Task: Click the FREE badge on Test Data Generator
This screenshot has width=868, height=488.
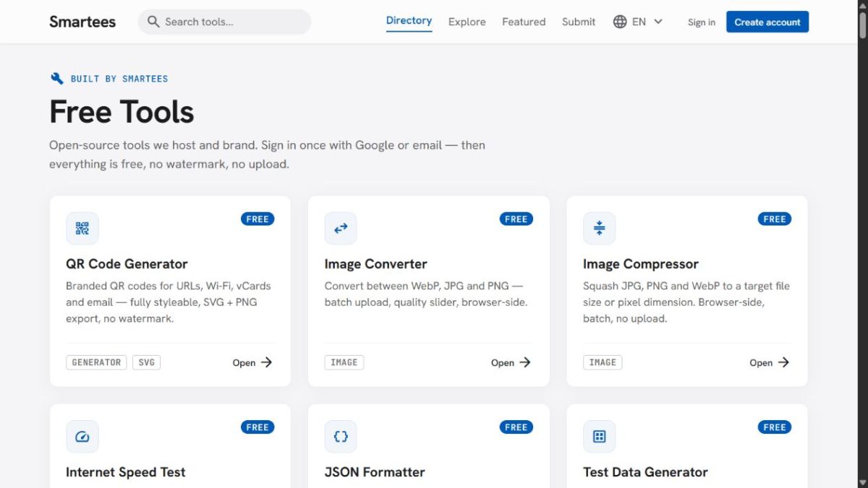Action: click(x=775, y=427)
